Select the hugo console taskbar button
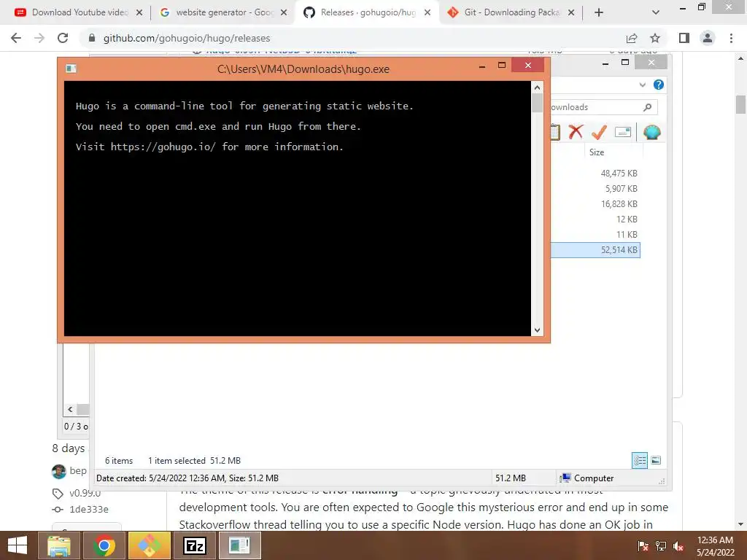This screenshot has width=747, height=560. point(239,545)
